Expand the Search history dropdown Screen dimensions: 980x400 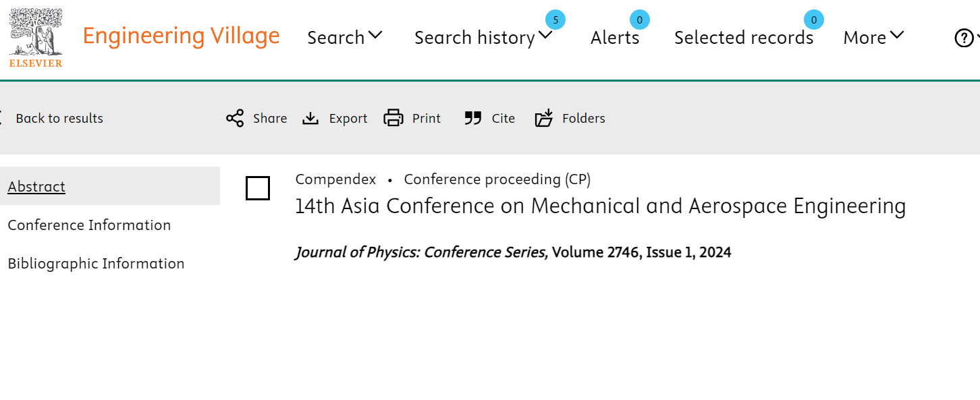point(483,38)
